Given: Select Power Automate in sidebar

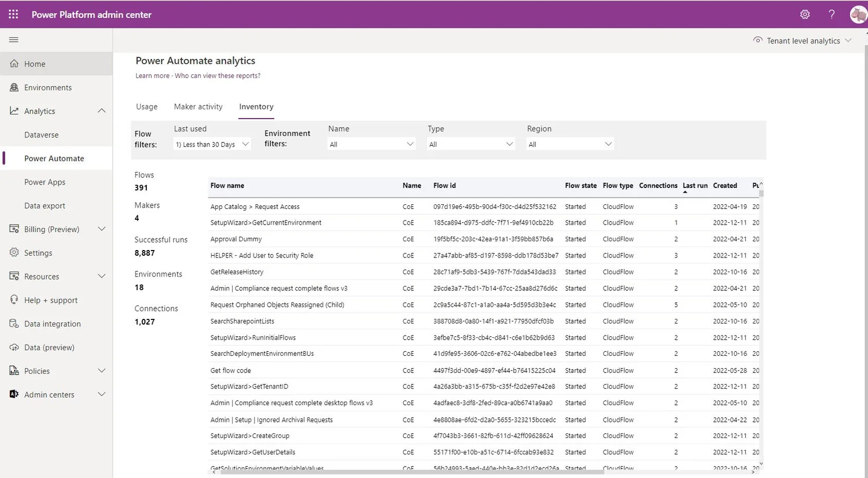Looking at the screenshot, I should (54, 159).
